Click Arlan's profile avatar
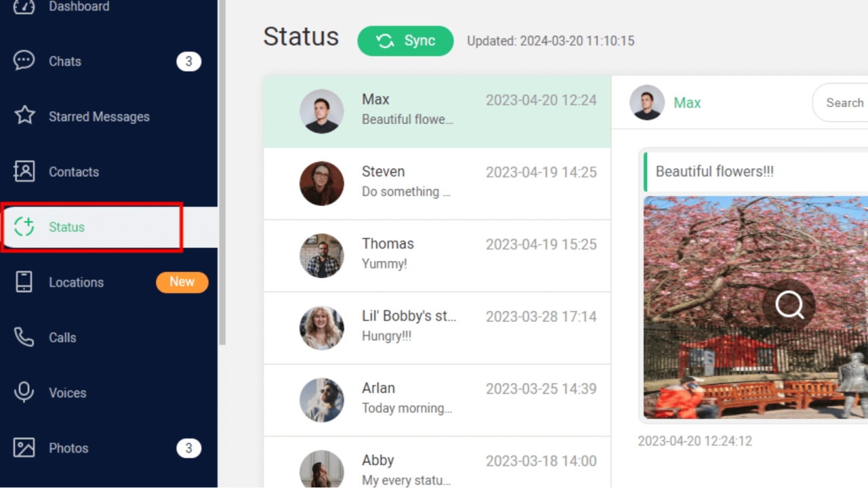This screenshot has height=488, width=868. [x=321, y=400]
